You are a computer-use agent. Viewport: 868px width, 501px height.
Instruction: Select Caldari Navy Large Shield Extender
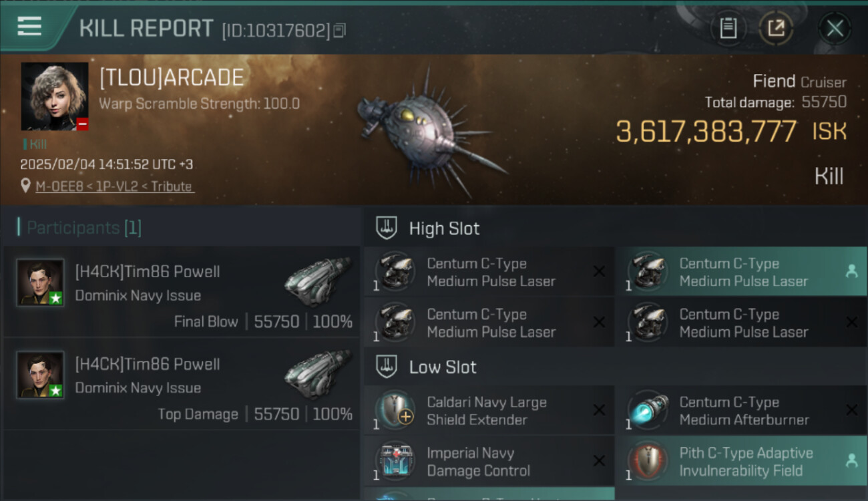click(x=487, y=411)
